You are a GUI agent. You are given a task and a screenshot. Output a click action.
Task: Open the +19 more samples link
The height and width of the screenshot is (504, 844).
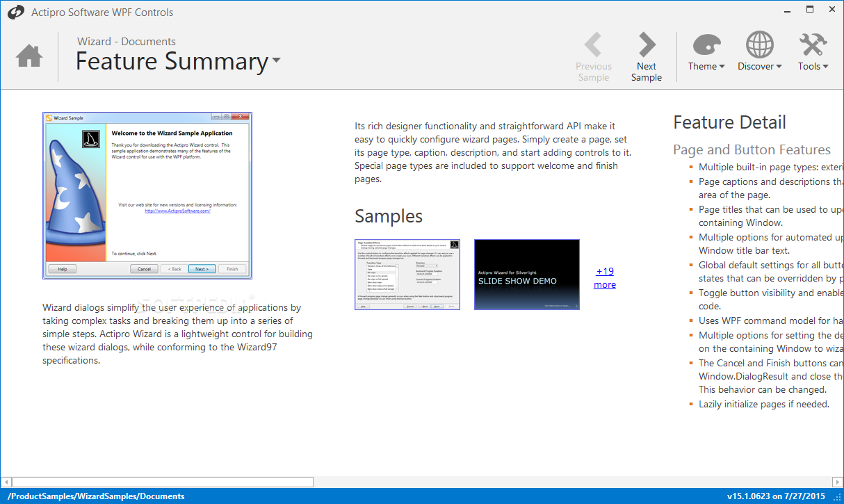coord(605,278)
